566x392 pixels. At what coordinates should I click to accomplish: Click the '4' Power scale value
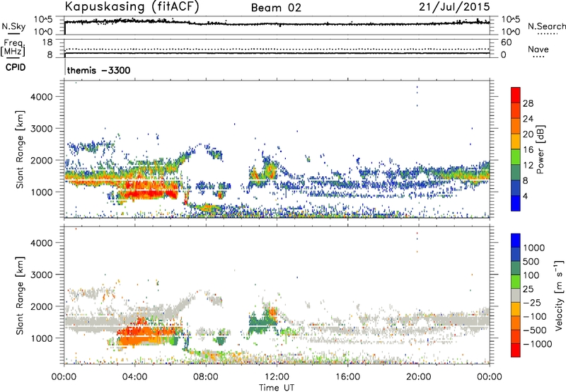(526, 196)
